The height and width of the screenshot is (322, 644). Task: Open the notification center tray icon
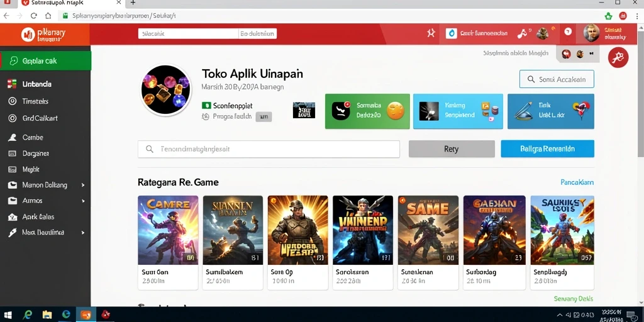[x=631, y=315]
